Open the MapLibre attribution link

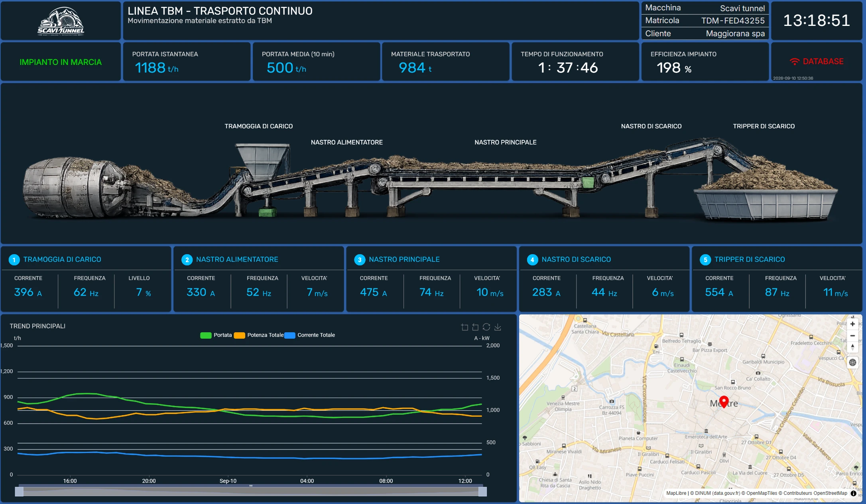(x=676, y=493)
